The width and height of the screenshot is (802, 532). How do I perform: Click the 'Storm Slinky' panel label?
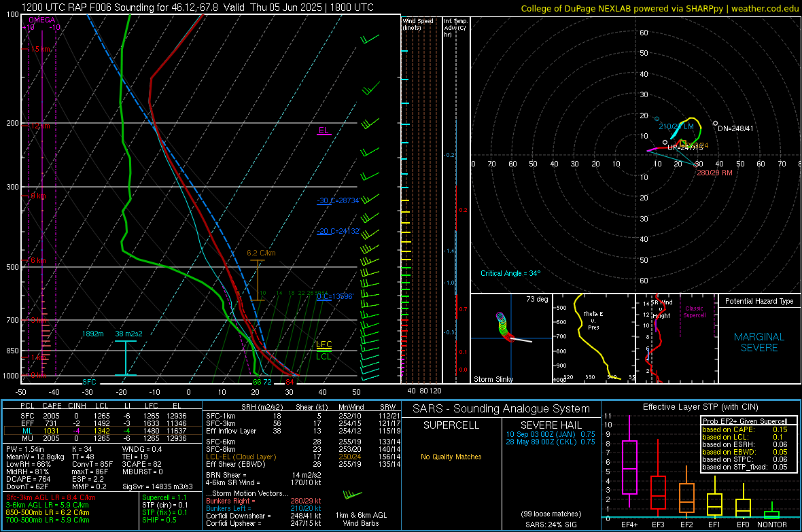[x=493, y=379]
